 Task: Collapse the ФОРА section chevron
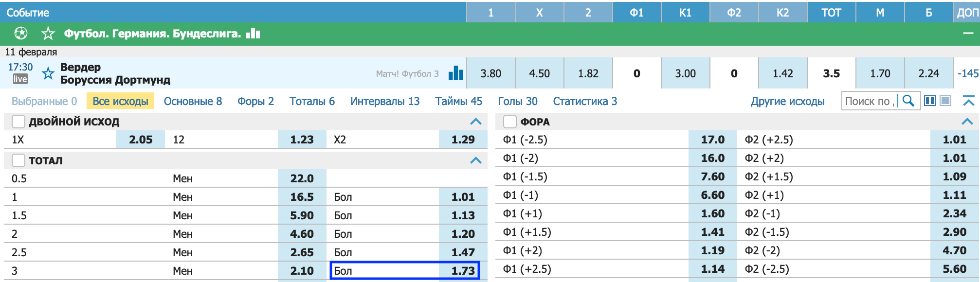[x=967, y=122]
